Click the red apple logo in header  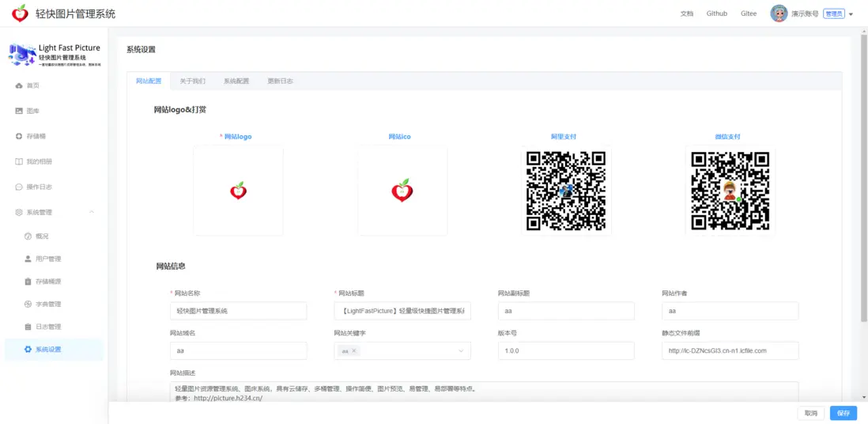(x=20, y=13)
